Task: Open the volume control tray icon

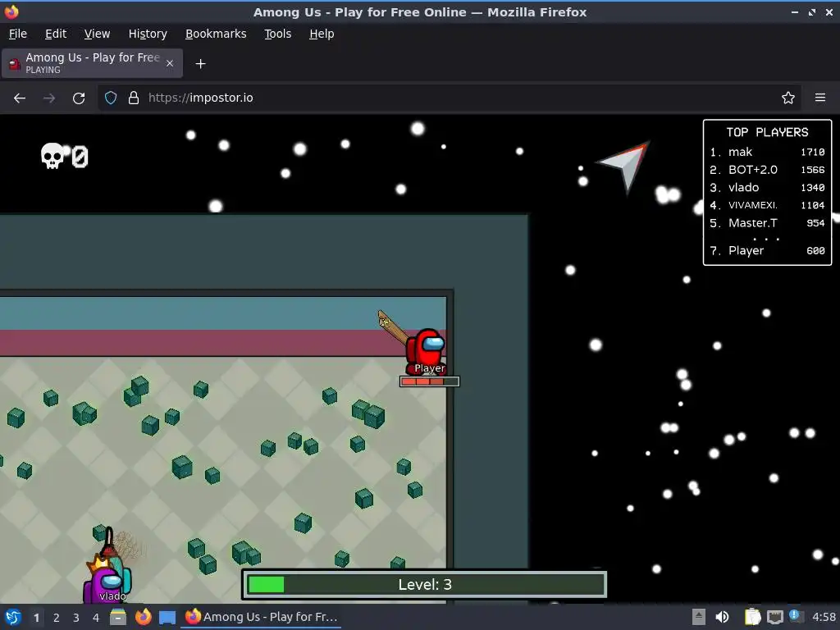Action: [722, 617]
